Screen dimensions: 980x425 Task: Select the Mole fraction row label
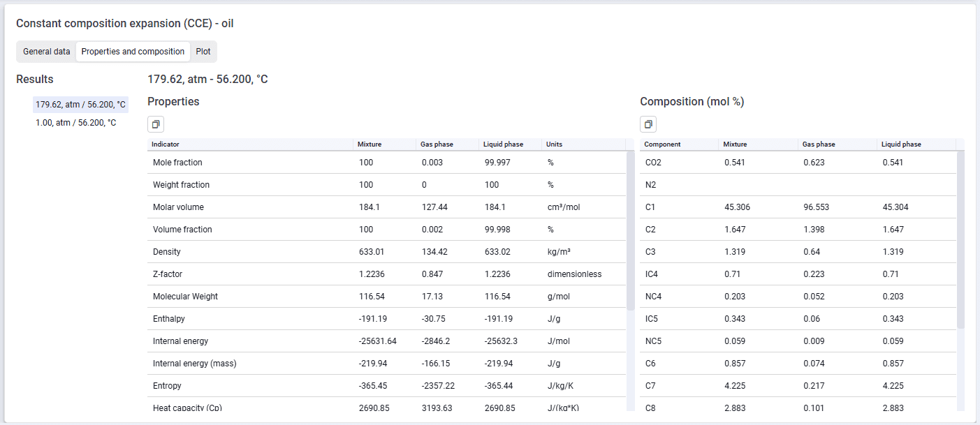pyautogui.click(x=177, y=163)
